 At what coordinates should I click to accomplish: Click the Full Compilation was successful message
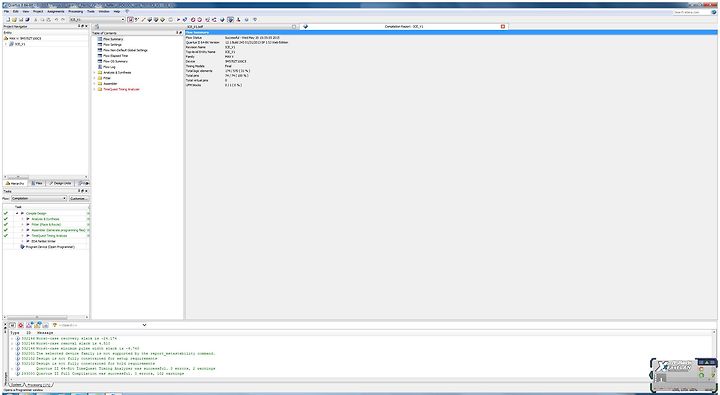tap(110, 373)
